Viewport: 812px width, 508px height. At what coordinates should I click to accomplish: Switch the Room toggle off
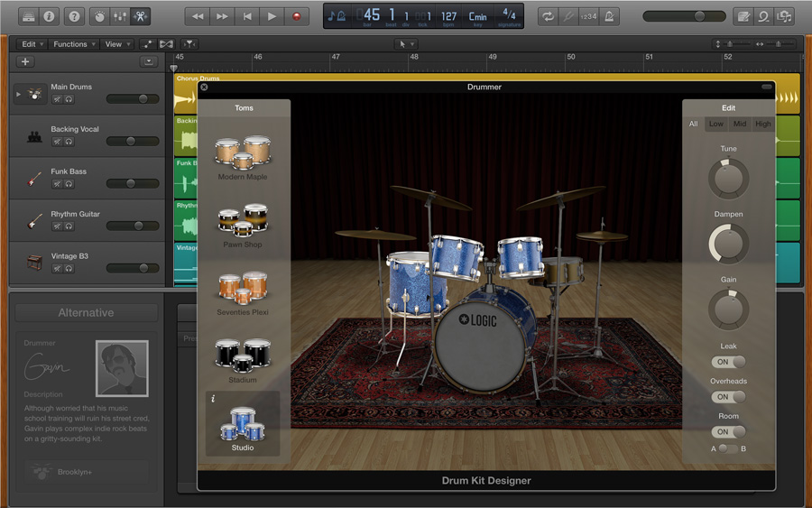tap(729, 432)
